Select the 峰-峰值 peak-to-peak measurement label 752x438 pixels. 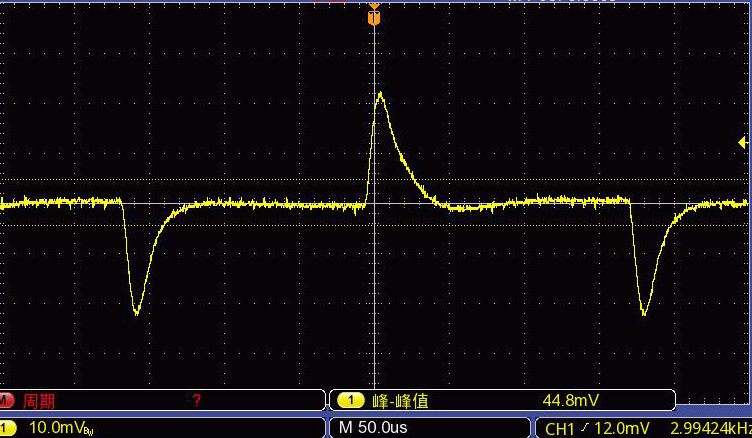(x=400, y=401)
